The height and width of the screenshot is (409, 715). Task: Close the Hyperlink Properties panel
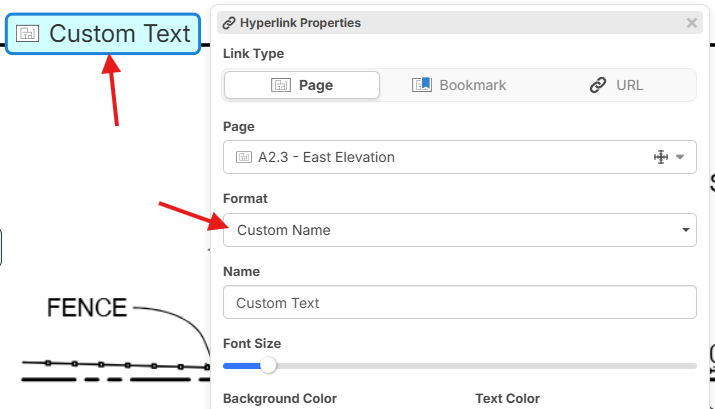tap(692, 22)
